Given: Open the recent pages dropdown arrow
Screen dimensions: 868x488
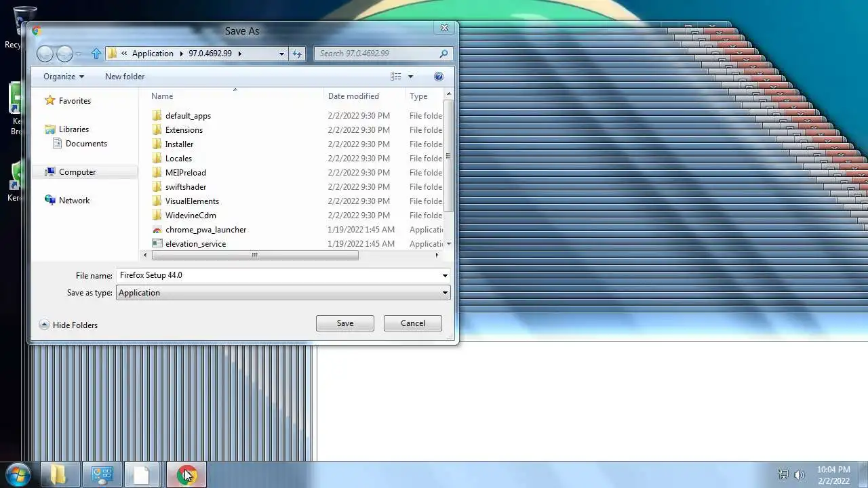Looking at the screenshot, I should tap(79, 54).
